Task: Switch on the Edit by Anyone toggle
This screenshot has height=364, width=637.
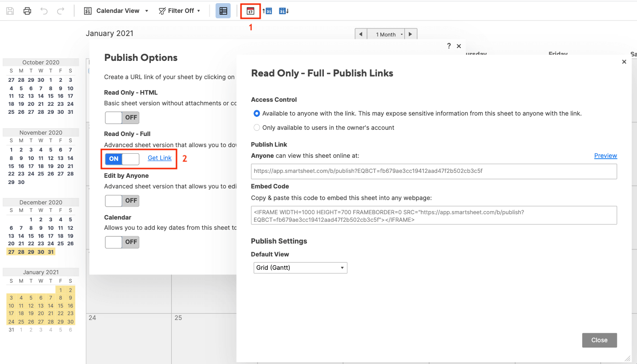Action: click(122, 200)
